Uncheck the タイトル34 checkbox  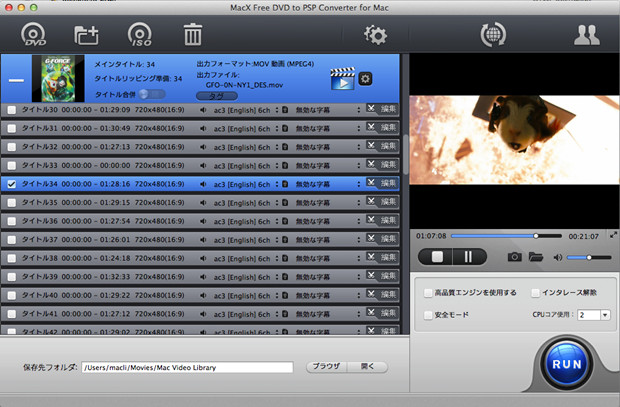12,184
